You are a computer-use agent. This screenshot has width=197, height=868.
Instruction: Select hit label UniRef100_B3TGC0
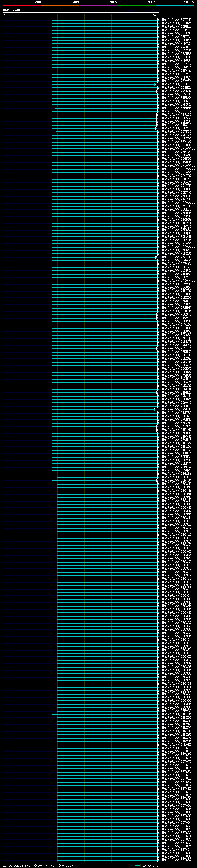click(x=176, y=850)
